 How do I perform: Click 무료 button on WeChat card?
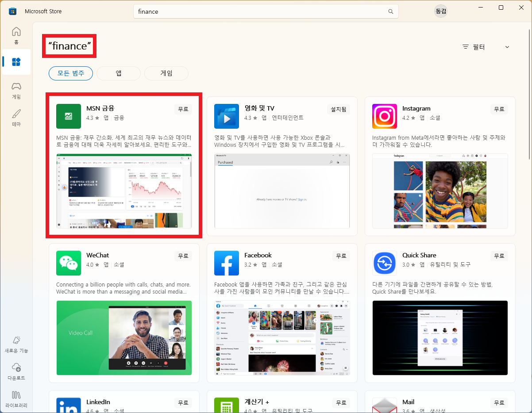(x=183, y=256)
